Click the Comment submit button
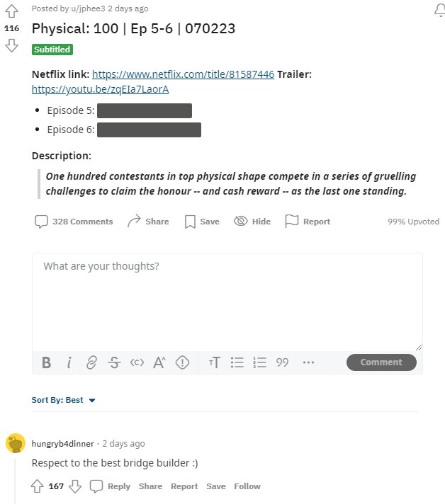Image resolution: width=445 pixels, height=504 pixels. 381,362
